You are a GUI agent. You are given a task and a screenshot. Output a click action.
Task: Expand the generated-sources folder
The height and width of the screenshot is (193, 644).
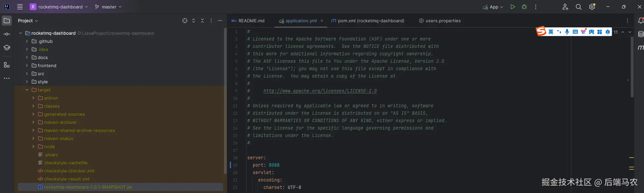[x=33, y=114]
